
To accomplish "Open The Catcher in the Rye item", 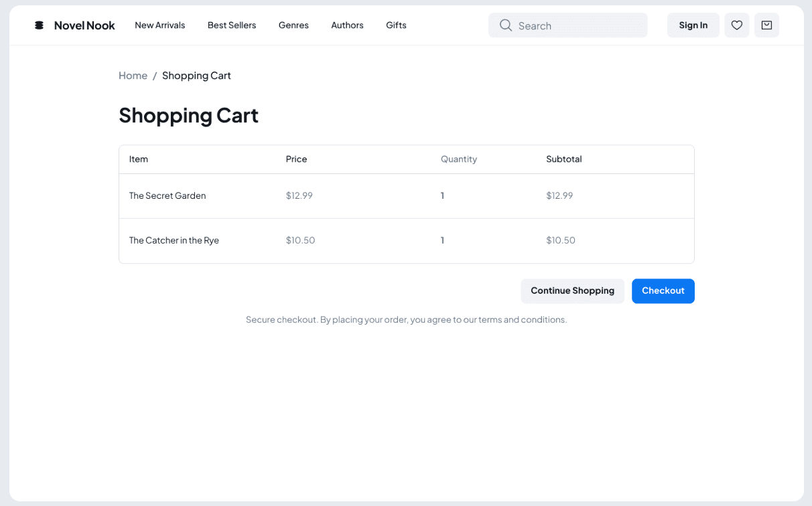I will point(174,240).
